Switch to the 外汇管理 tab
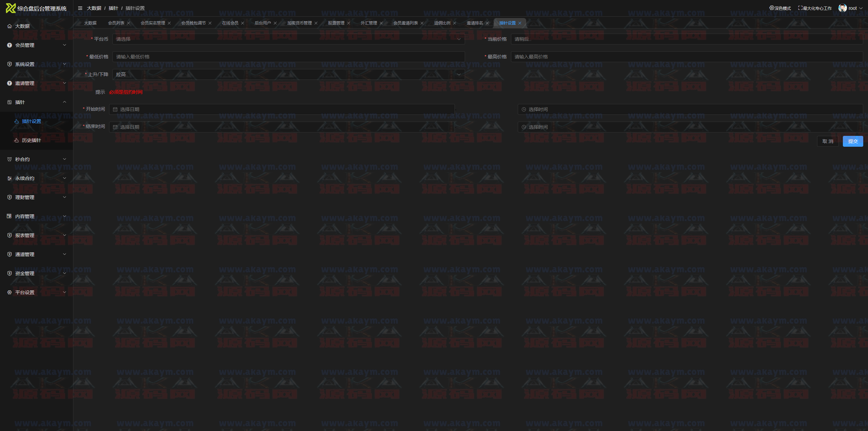This screenshot has width=868, height=431. (x=369, y=23)
